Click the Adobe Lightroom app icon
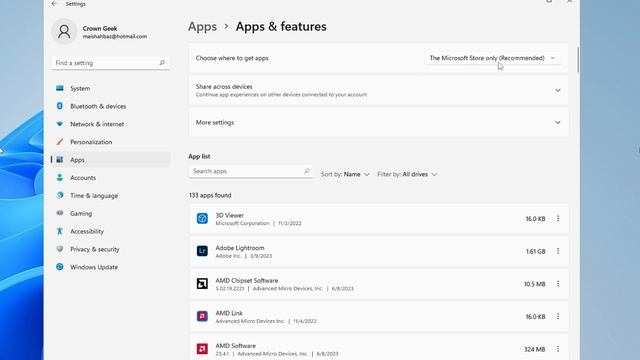The width and height of the screenshot is (640, 360). point(202,251)
